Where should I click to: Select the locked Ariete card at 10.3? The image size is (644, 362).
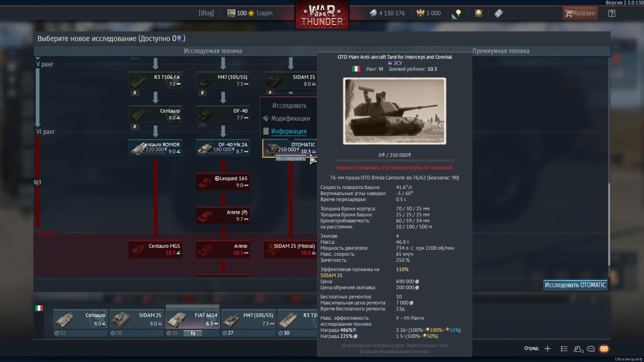click(223, 249)
